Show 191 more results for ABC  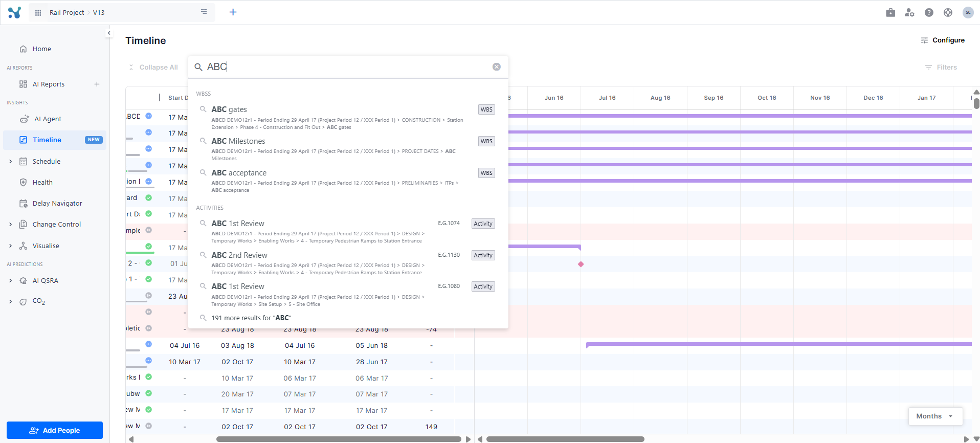[251, 318]
